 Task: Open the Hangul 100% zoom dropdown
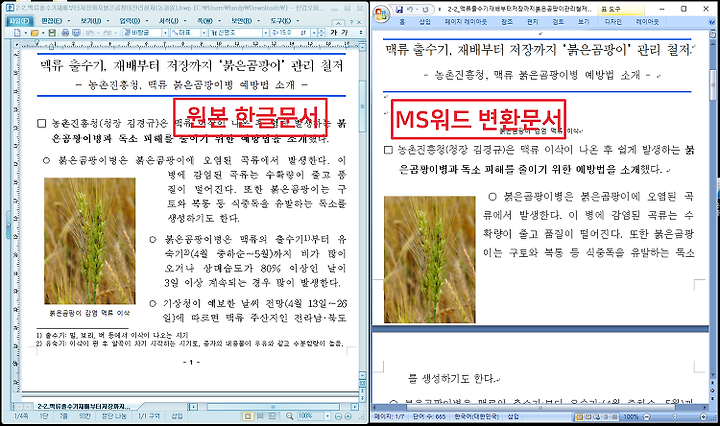327,416
